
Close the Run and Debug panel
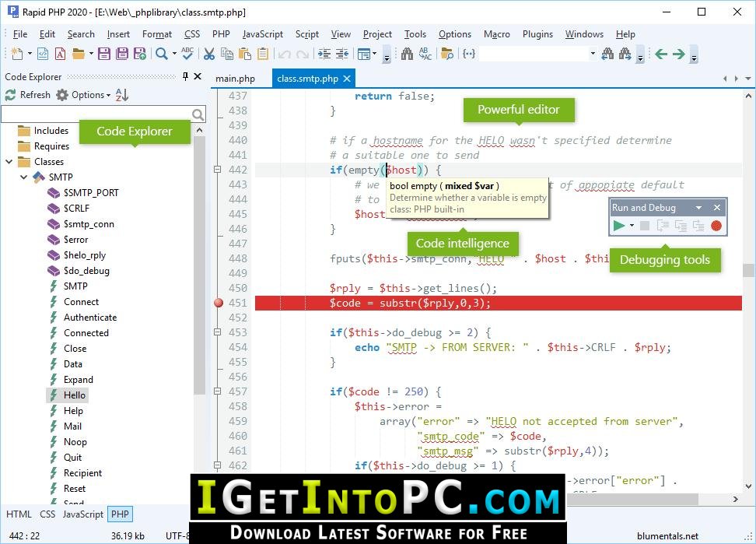(x=717, y=207)
